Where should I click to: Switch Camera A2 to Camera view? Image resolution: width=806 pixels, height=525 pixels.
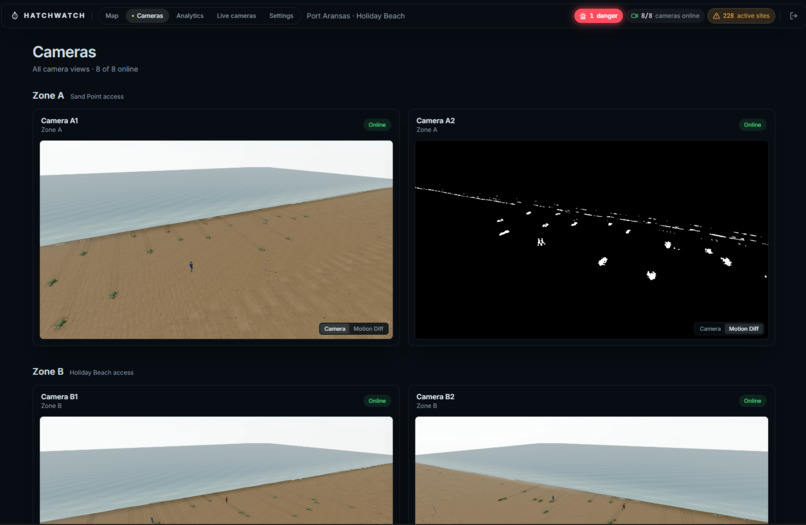pos(710,329)
